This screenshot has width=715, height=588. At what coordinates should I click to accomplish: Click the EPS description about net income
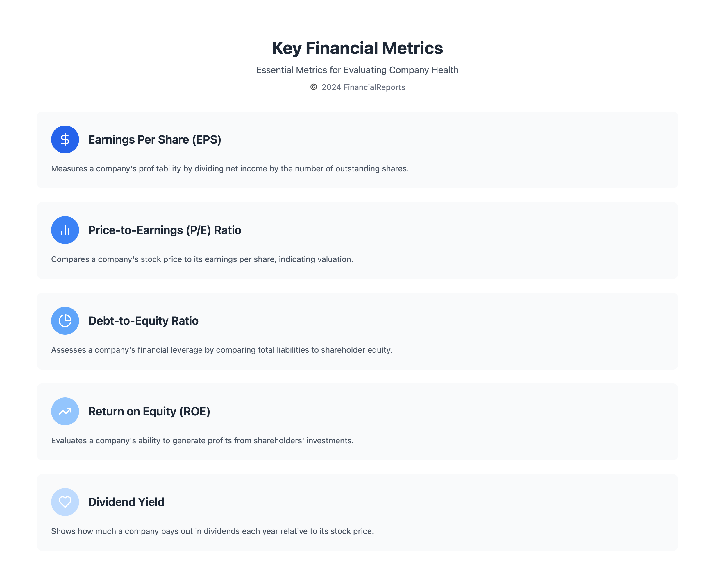230,169
